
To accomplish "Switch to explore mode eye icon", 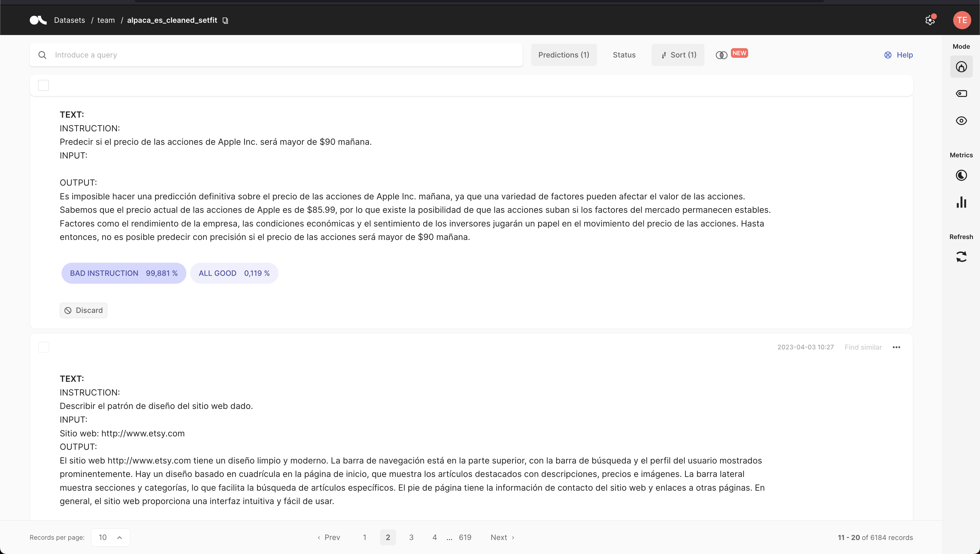I will pos(961,121).
